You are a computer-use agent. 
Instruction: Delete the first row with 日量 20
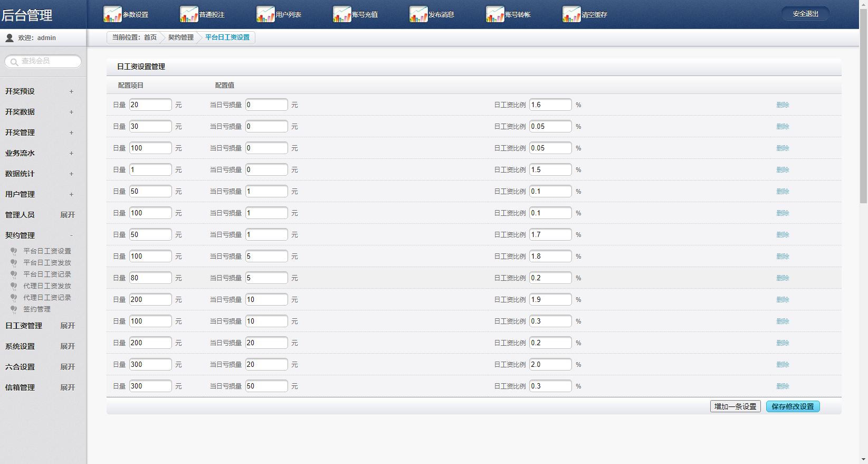pos(783,105)
